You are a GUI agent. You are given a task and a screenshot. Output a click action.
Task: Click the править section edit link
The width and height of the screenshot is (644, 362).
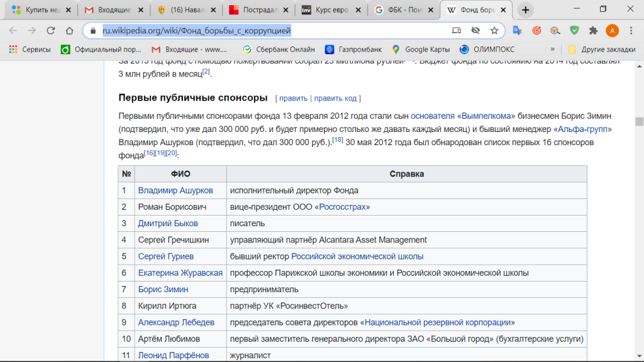point(293,98)
